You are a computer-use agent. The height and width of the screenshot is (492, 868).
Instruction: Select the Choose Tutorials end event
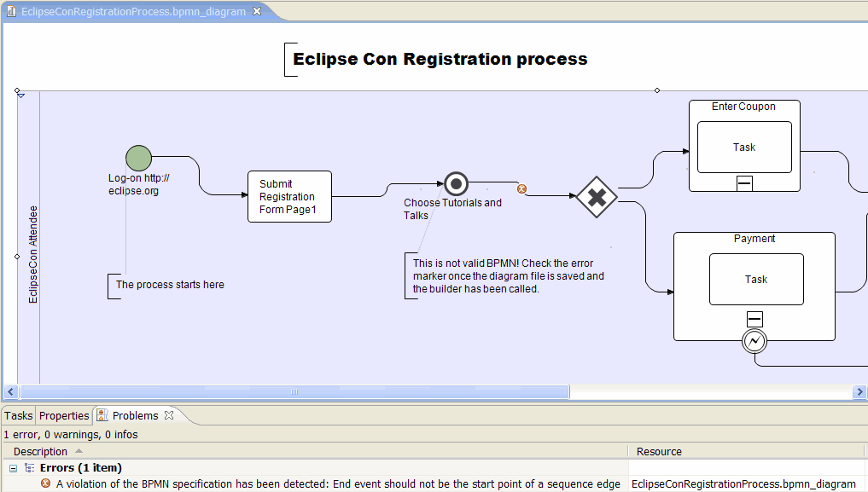pyautogui.click(x=456, y=183)
